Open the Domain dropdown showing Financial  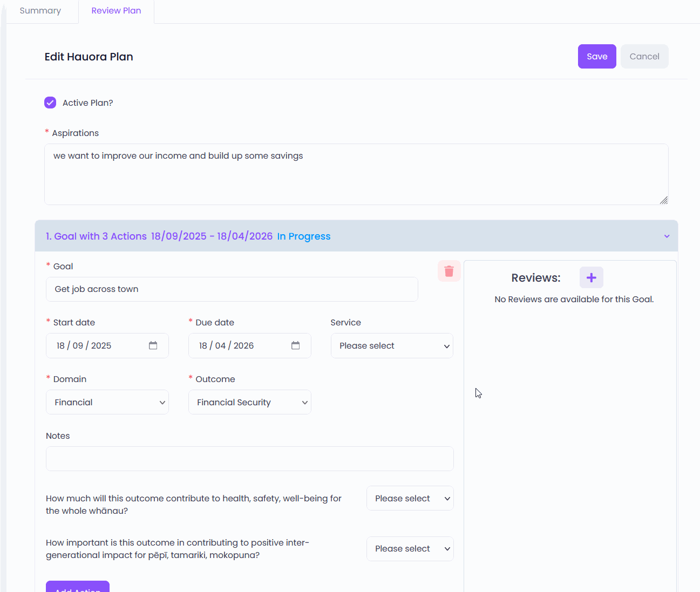click(107, 403)
